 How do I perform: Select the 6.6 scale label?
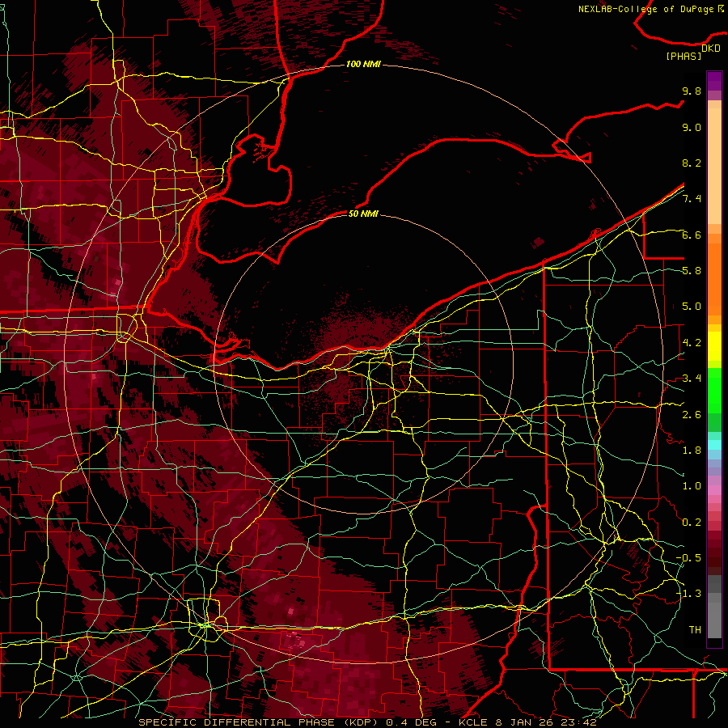(x=692, y=235)
